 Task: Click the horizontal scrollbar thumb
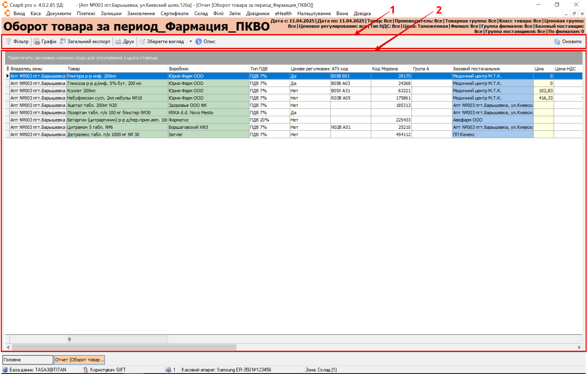[x=124, y=347]
